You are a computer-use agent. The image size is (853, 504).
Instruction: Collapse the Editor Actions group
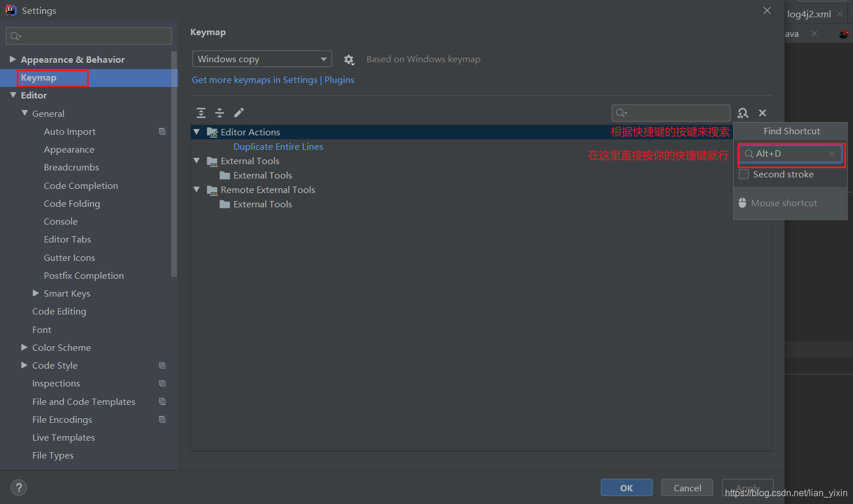(x=197, y=132)
